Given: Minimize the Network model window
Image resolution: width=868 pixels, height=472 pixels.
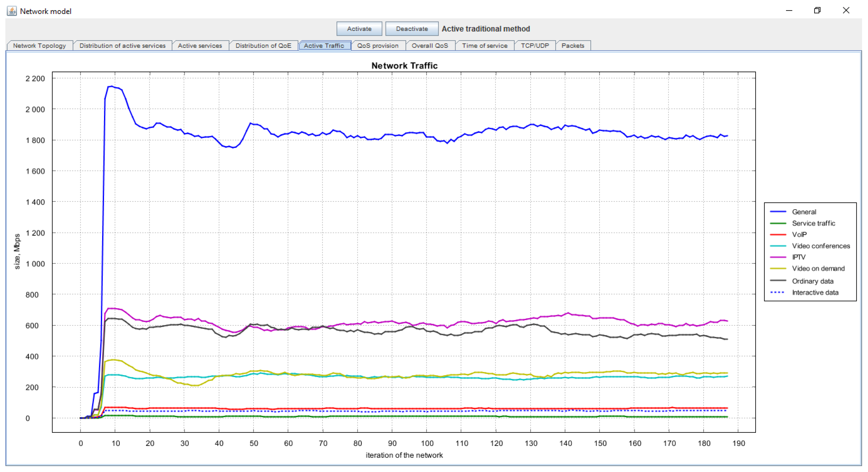Looking at the screenshot, I should pyautogui.click(x=789, y=10).
